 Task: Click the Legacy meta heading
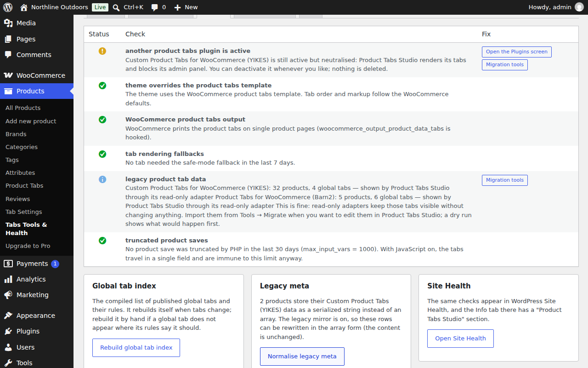click(284, 286)
